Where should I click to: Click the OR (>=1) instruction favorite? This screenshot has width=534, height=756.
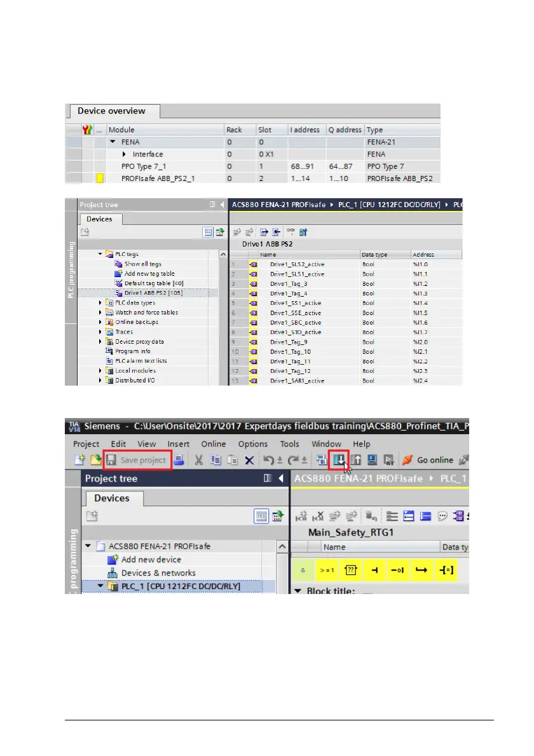click(x=327, y=570)
